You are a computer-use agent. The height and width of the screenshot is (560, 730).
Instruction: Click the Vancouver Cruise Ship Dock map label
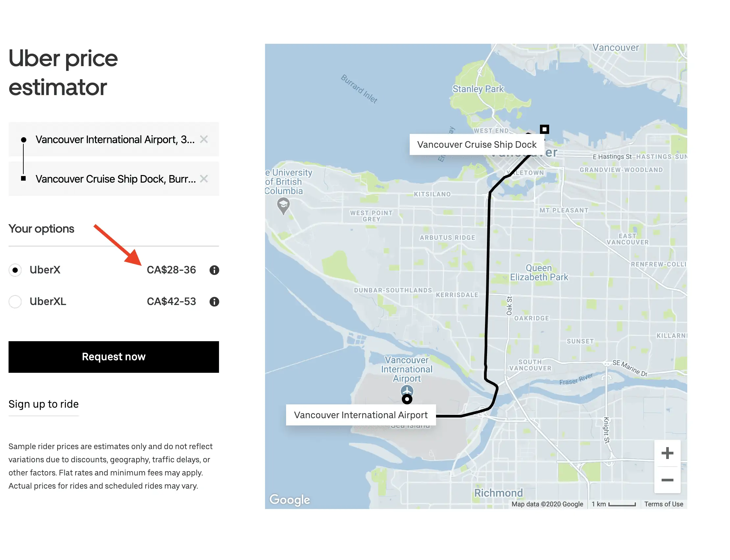point(477,144)
